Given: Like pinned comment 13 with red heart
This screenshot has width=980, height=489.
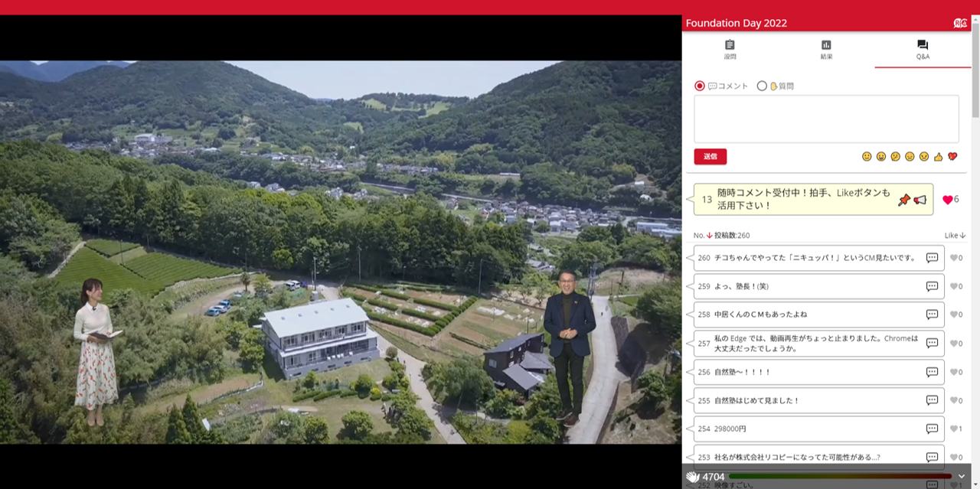Looking at the screenshot, I should pos(948,200).
